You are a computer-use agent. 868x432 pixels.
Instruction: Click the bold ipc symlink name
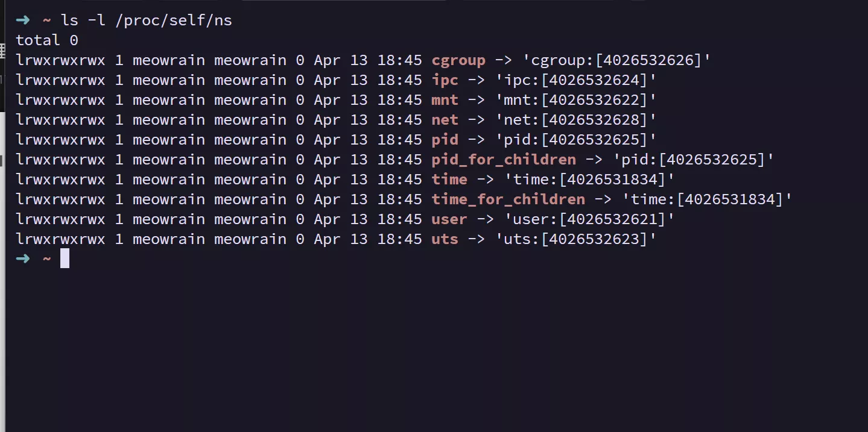tap(445, 80)
